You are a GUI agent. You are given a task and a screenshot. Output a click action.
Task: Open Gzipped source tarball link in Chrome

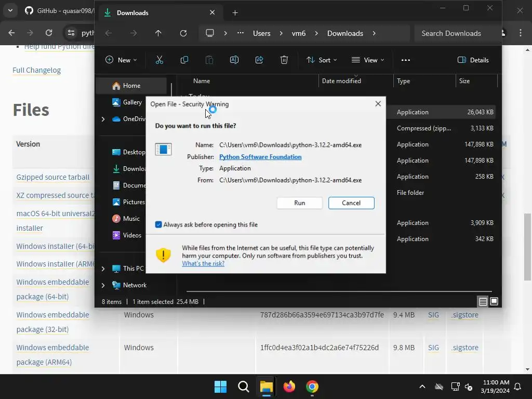[53, 177]
